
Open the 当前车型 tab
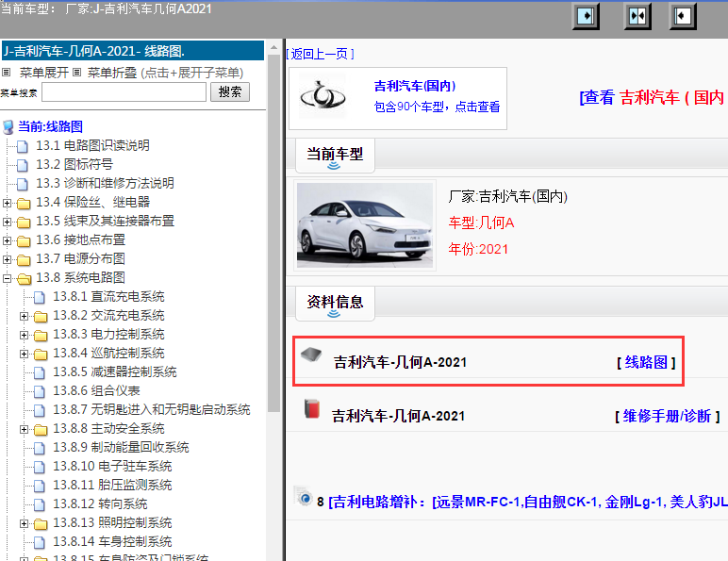(335, 156)
